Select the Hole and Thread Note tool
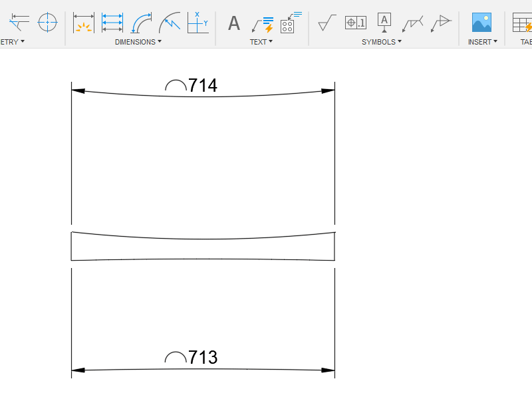Viewport: 532px width, 399px height. click(x=291, y=23)
